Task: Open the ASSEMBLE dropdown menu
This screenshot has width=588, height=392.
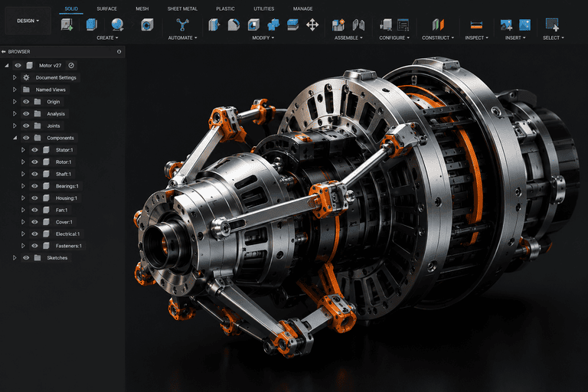Action: pyautogui.click(x=348, y=38)
